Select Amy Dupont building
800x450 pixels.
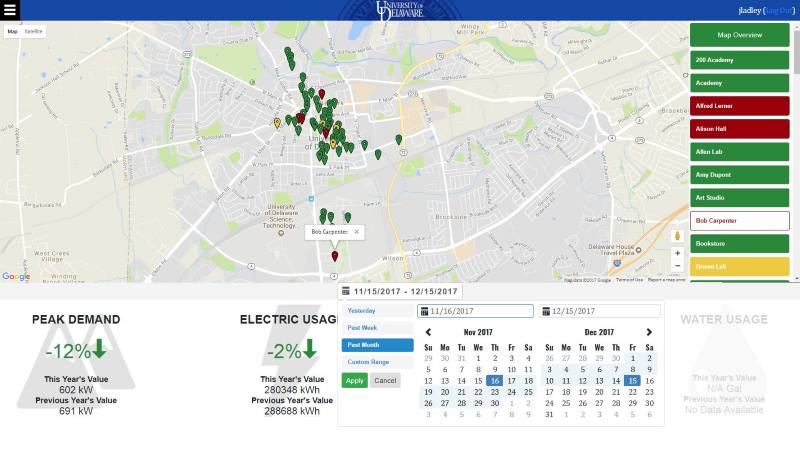[x=739, y=174]
